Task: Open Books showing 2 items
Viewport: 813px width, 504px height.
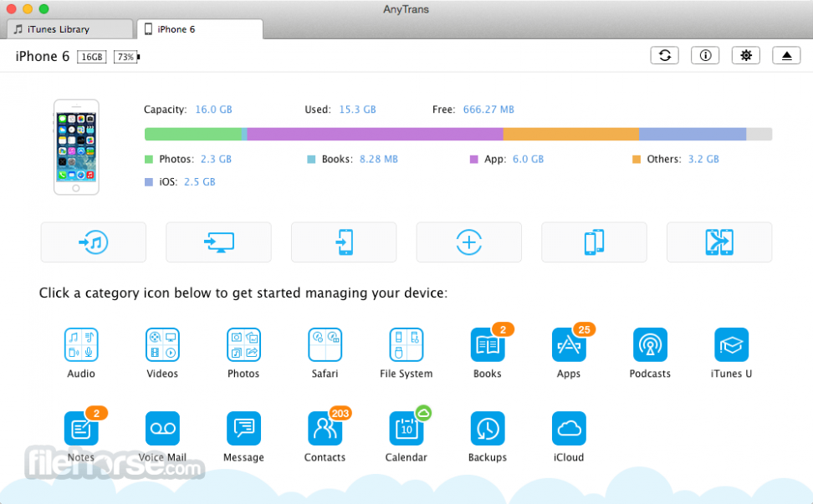Action: tap(487, 344)
